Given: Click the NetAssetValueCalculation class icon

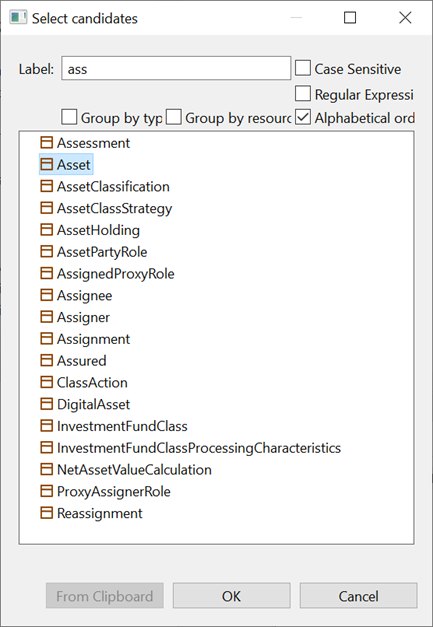Looking at the screenshot, I should coord(47,469).
